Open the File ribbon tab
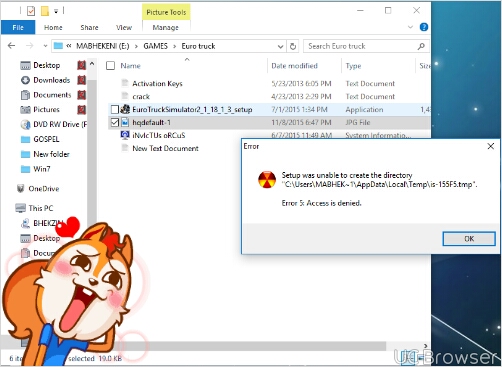502x367 pixels. tap(18, 27)
